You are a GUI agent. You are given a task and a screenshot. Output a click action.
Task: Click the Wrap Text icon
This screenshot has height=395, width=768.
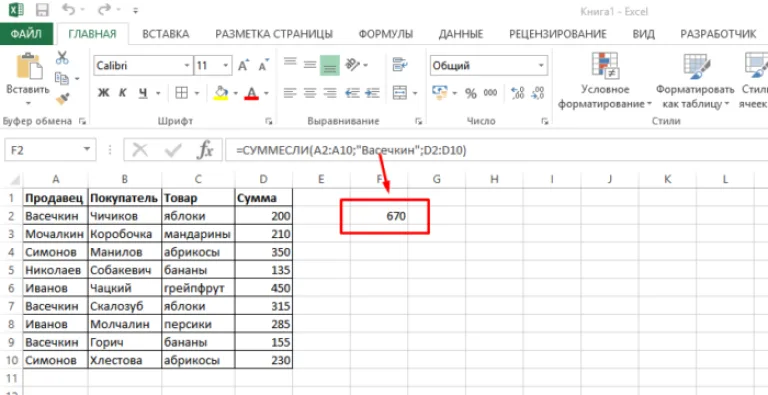click(401, 64)
